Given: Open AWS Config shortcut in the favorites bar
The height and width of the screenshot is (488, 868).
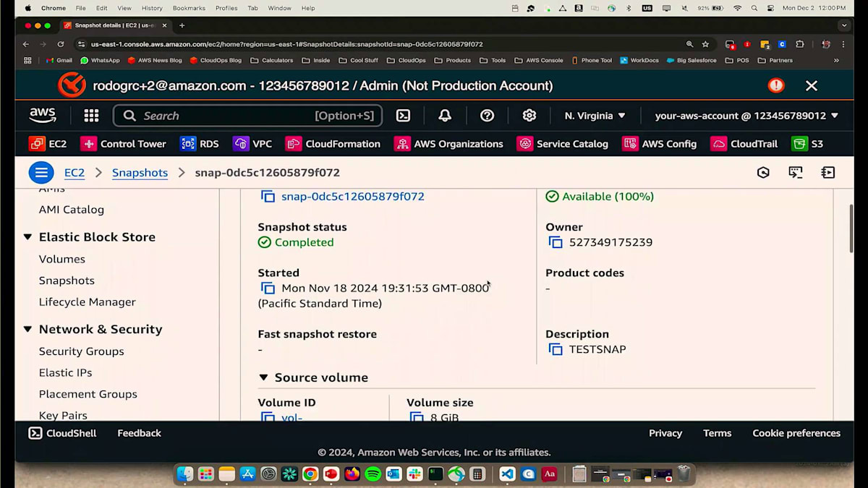Looking at the screenshot, I should tap(660, 144).
